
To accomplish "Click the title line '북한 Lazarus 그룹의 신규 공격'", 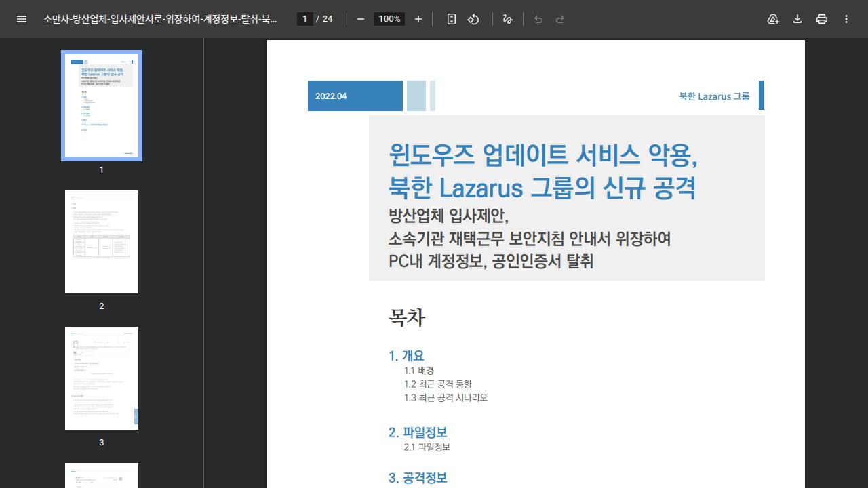I will (x=542, y=187).
